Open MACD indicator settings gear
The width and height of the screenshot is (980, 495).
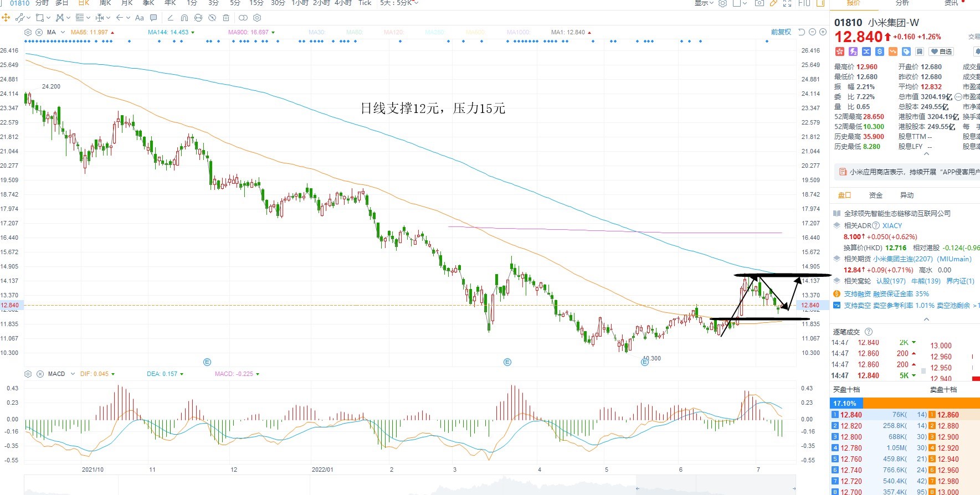28,374
